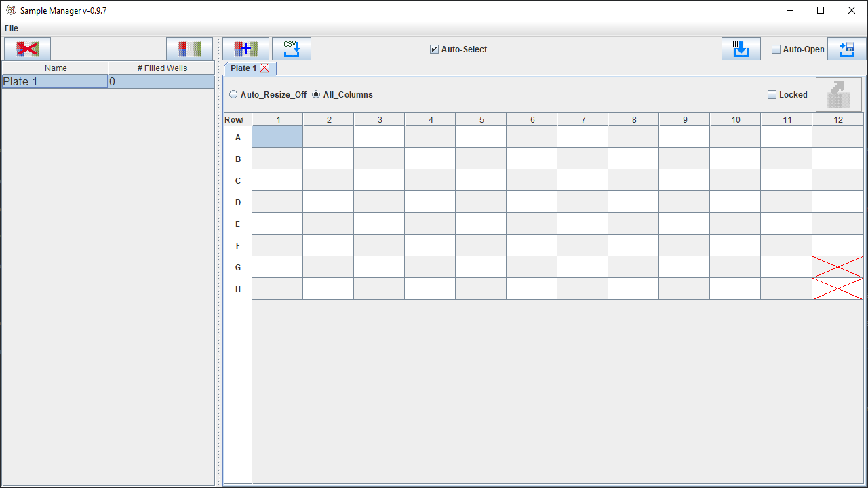Click the Row/ corner header cell
The image size is (868, 488).
238,119
